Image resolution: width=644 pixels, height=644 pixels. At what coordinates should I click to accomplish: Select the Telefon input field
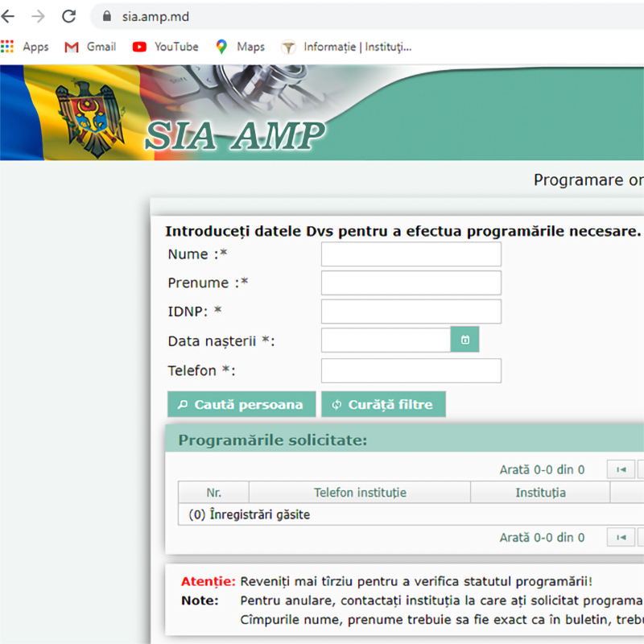pyautogui.click(x=411, y=371)
